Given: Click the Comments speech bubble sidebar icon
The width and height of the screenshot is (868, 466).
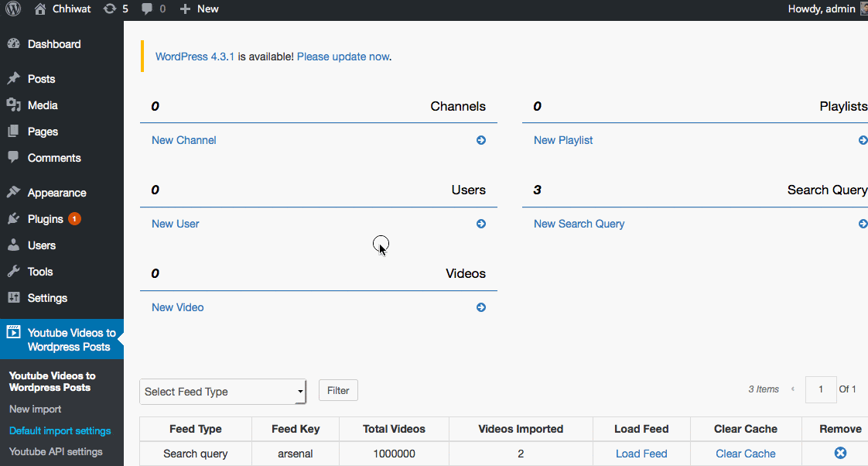Looking at the screenshot, I should click(14, 157).
